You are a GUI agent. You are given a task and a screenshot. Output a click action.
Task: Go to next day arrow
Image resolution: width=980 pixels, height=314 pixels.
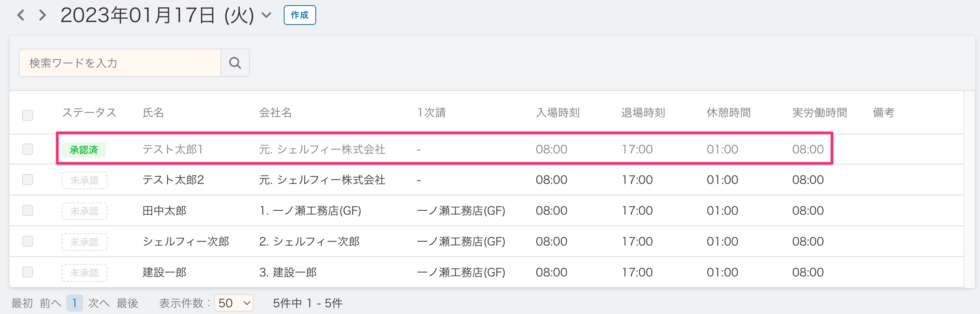coord(43,15)
